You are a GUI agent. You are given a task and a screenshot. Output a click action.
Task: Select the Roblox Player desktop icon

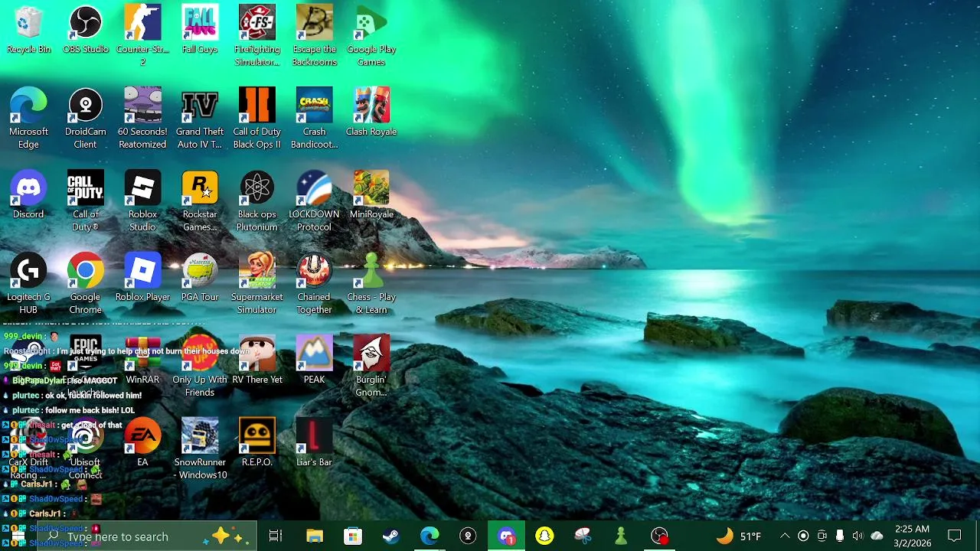[x=142, y=278]
